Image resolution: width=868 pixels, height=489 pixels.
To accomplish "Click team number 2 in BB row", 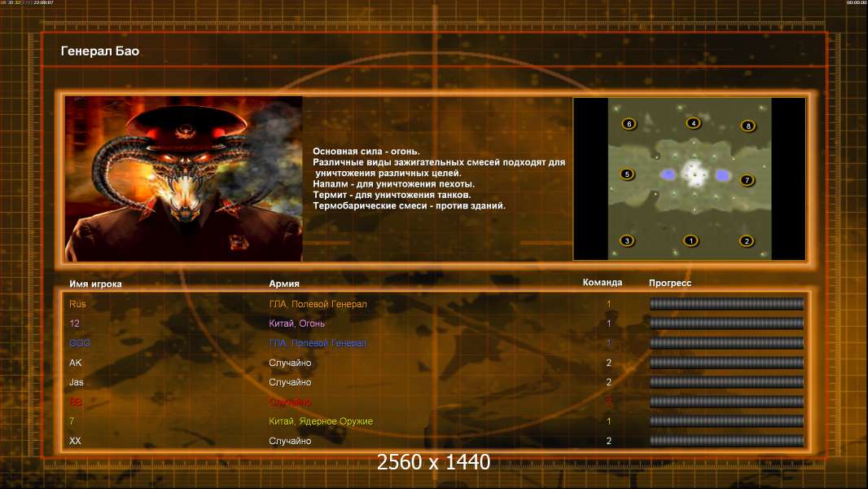I will click(x=608, y=402).
